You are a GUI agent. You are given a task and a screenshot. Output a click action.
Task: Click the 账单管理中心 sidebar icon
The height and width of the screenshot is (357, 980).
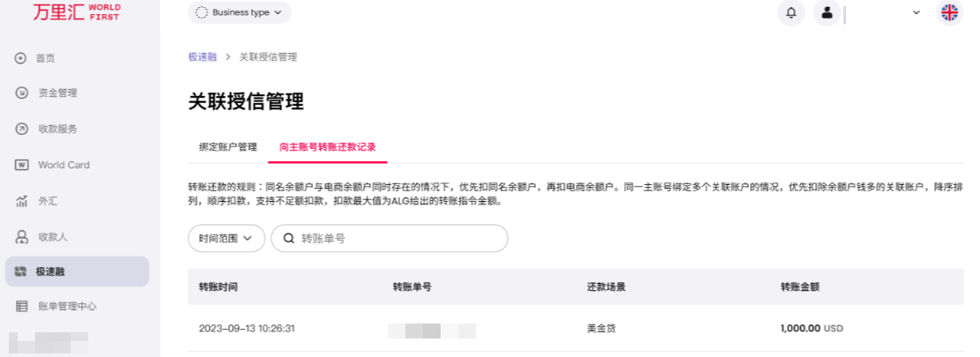pyautogui.click(x=21, y=307)
